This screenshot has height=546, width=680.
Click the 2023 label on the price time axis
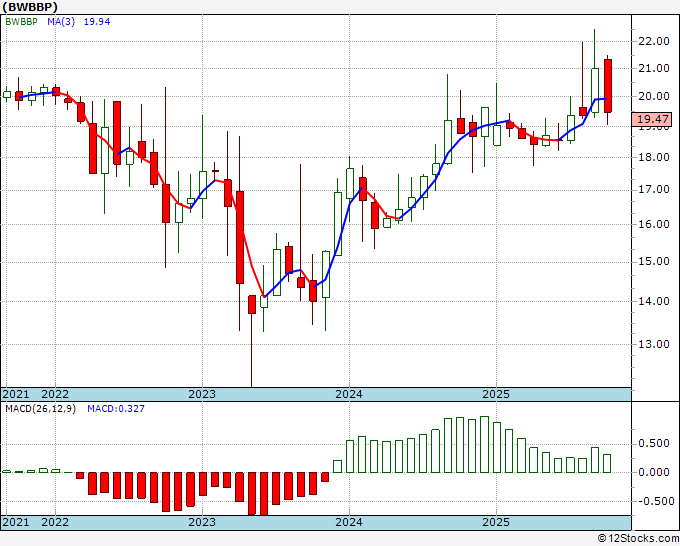[x=202, y=394]
